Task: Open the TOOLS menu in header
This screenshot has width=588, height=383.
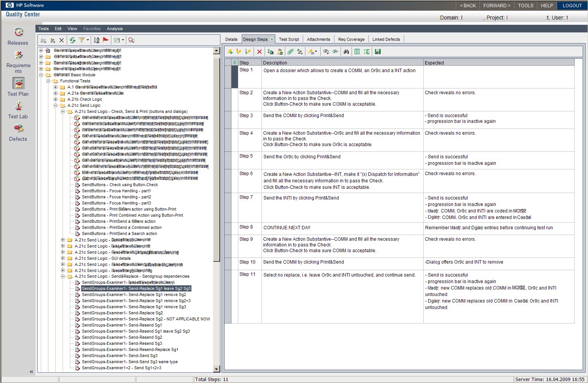Action: coord(525,5)
